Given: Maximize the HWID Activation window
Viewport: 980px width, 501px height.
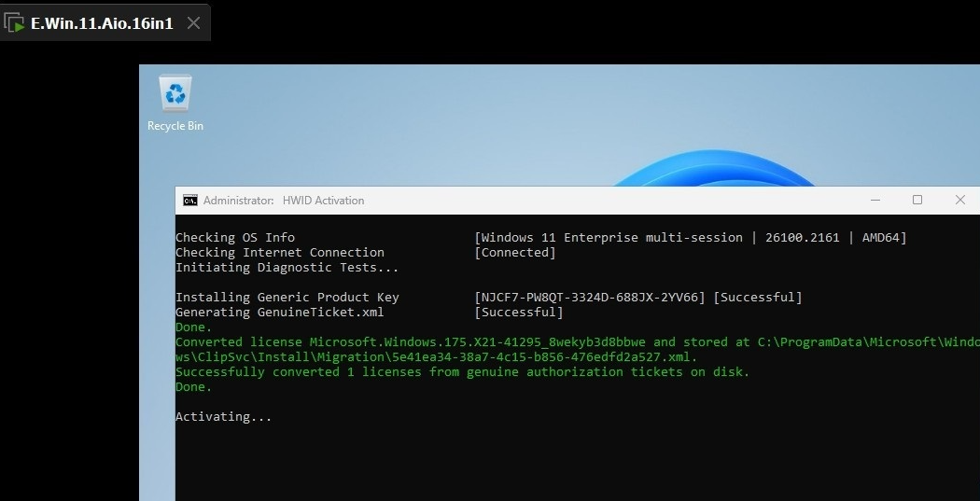Looking at the screenshot, I should tap(917, 200).
